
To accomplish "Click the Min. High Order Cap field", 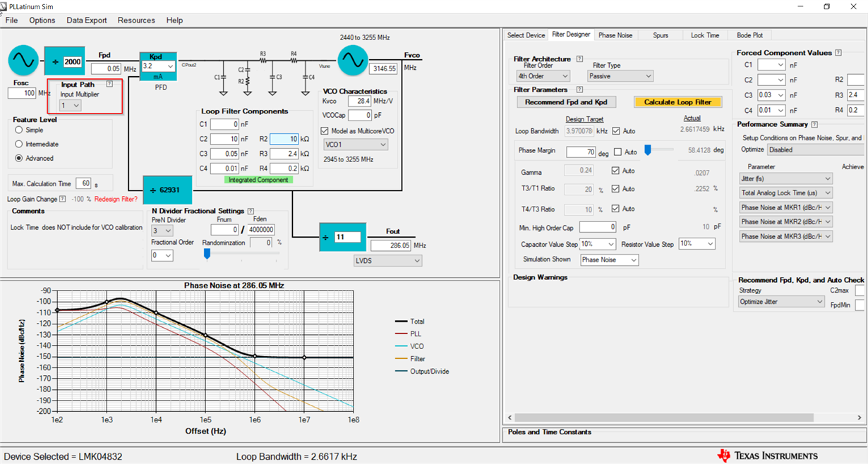I will pyautogui.click(x=598, y=227).
